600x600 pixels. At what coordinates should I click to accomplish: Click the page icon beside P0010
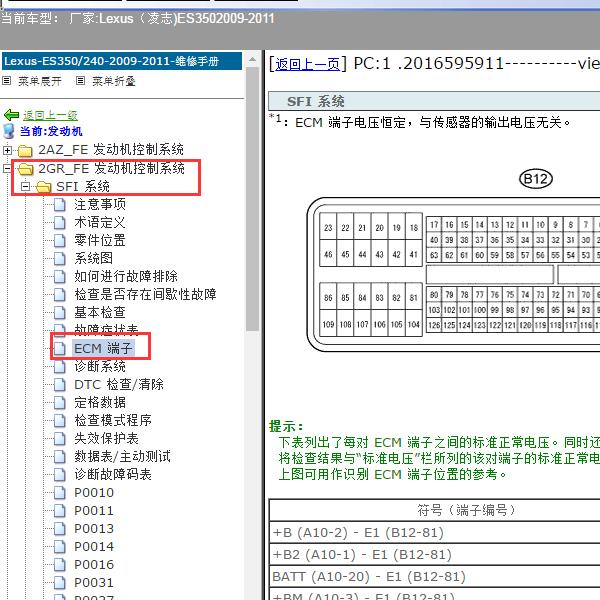click(x=59, y=492)
